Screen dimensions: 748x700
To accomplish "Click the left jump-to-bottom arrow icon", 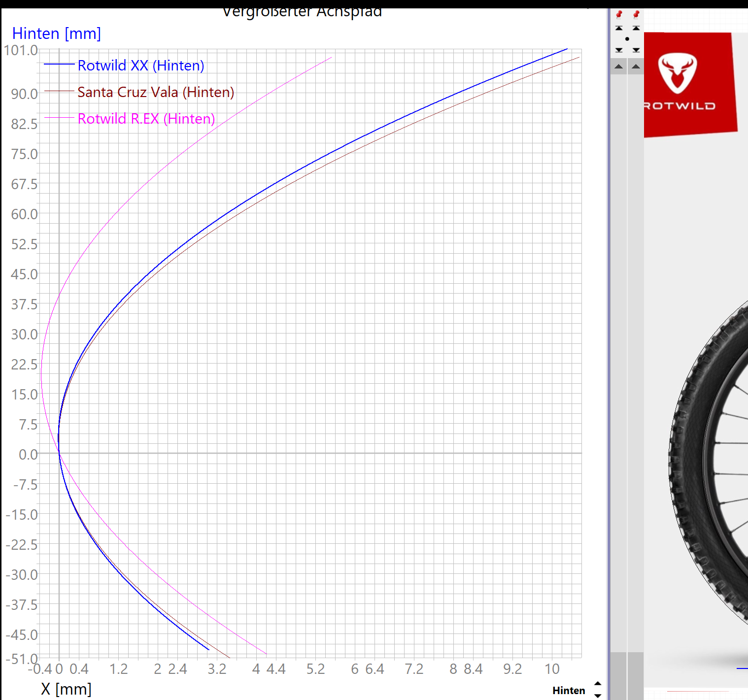I will pyautogui.click(x=619, y=50).
